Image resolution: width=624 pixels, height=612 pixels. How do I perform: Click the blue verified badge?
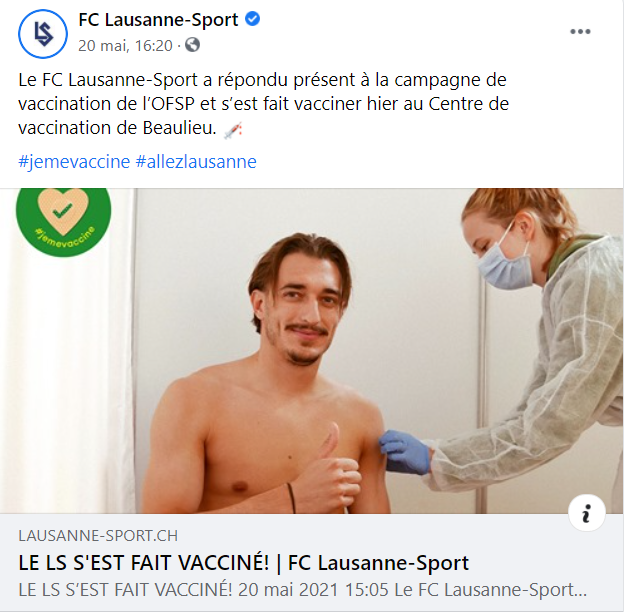click(252, 19)
